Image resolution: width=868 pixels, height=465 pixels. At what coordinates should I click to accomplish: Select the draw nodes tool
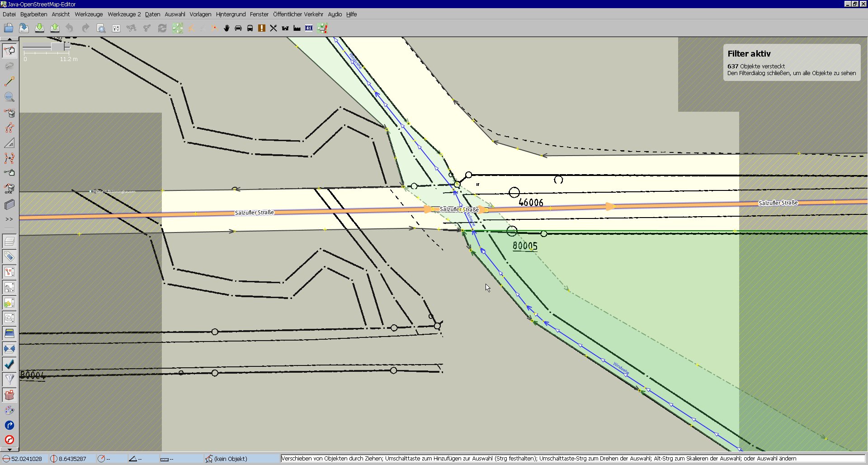9,82
